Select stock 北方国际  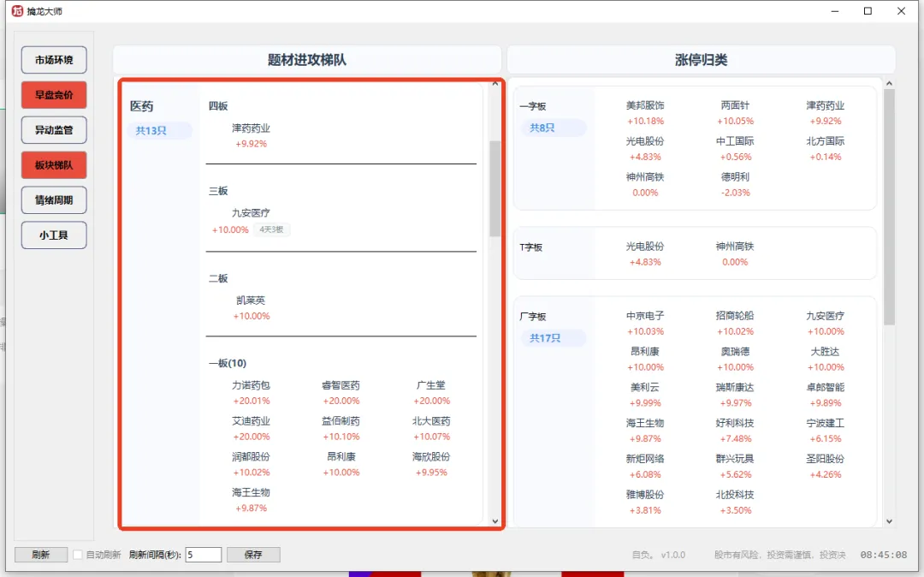(x=825, y=141)
